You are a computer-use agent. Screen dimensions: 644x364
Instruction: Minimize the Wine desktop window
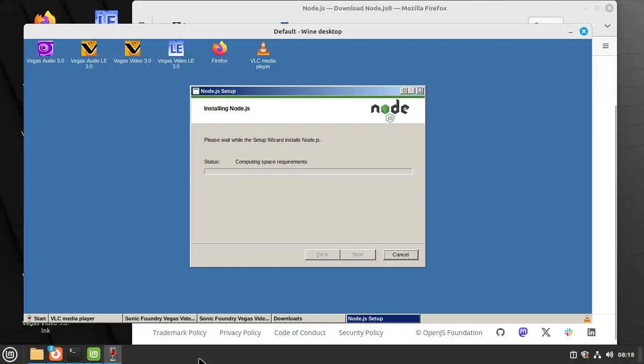(x=570, y=31)
